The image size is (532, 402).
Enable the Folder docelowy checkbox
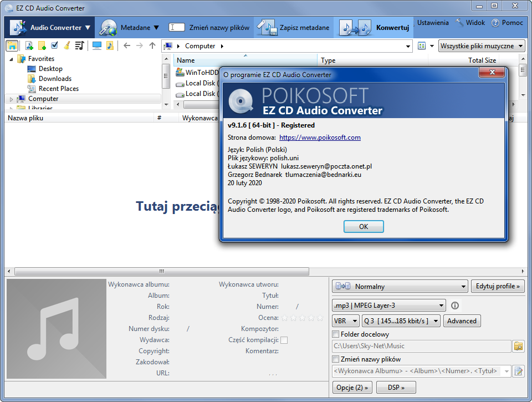(336, 334)
